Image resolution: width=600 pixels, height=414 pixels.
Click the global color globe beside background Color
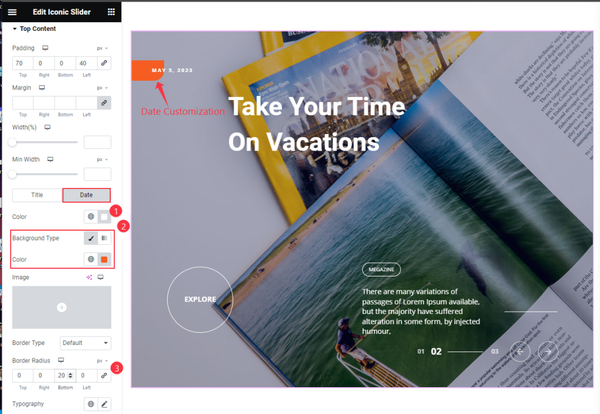(x=91, y=259)
